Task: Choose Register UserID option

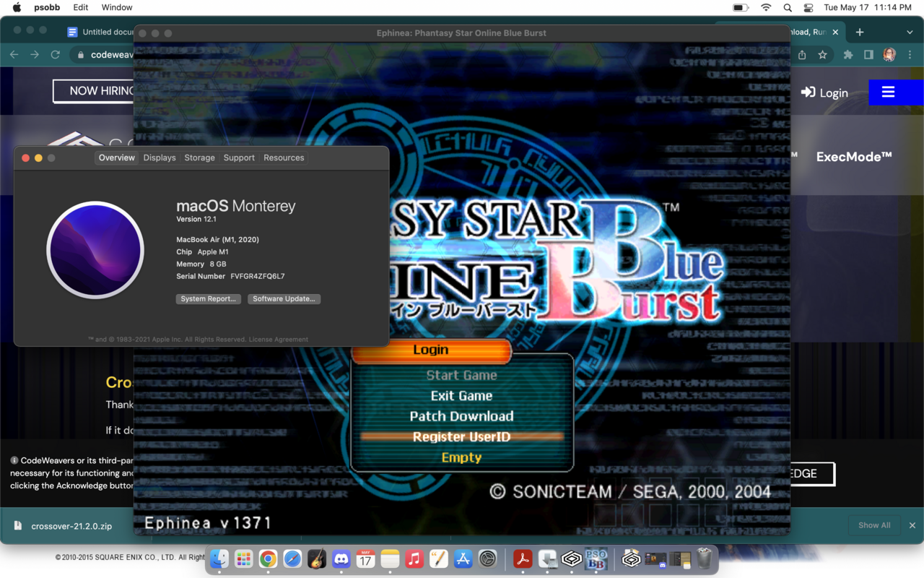Action: coord(461,437)
